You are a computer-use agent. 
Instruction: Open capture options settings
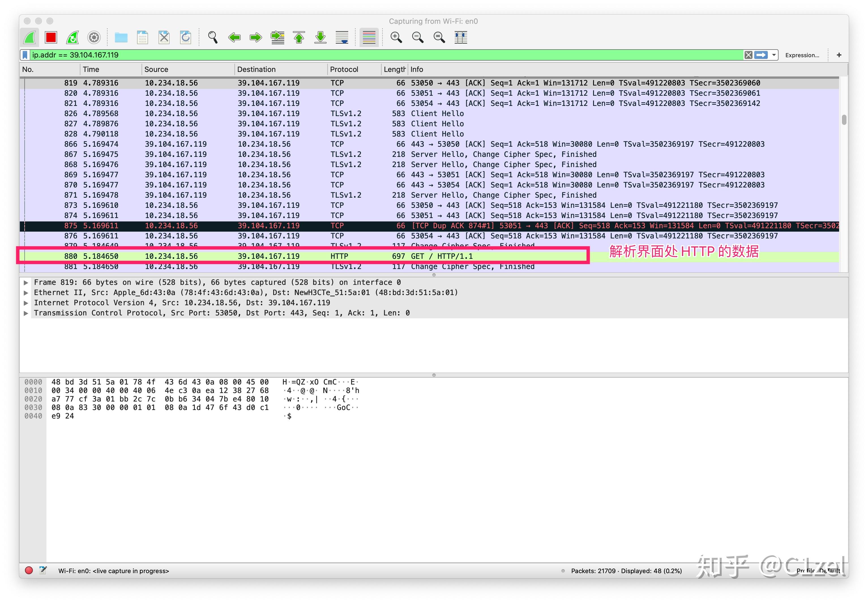pyautogui.click(x=94, y=37)
